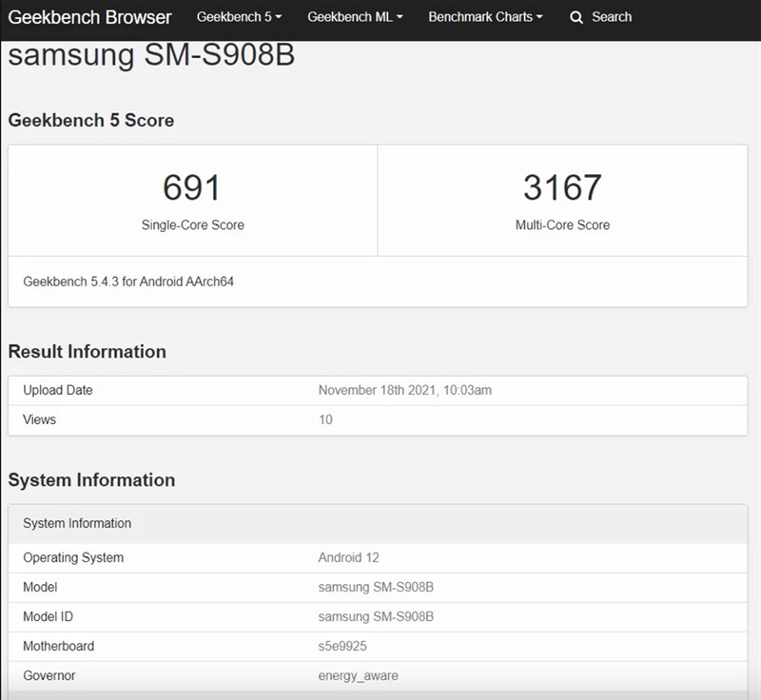Click the Geekbench 5.4.3 for Android AArch64 text

[x=128, y=282]
